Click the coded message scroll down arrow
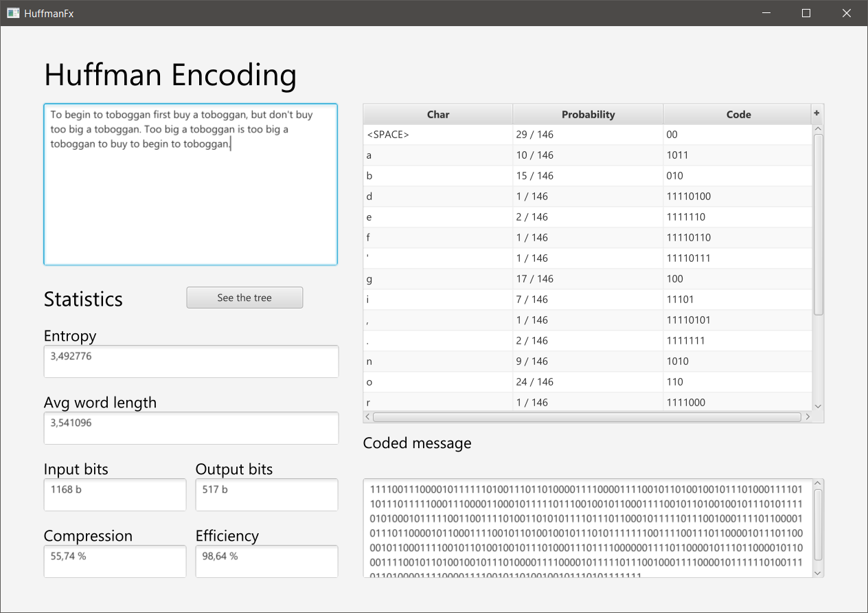The image size is (868, 613). [x=818, y=572]
